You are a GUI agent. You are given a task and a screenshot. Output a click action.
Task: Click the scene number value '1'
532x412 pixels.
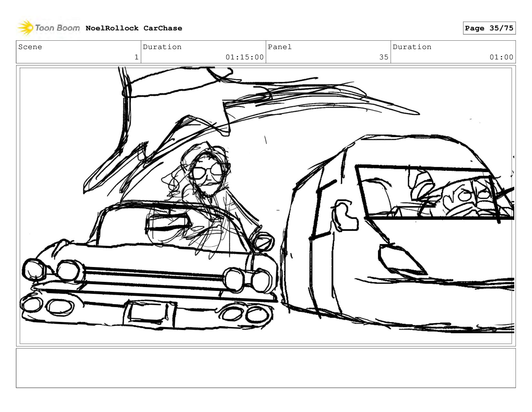tap(137, 57)
